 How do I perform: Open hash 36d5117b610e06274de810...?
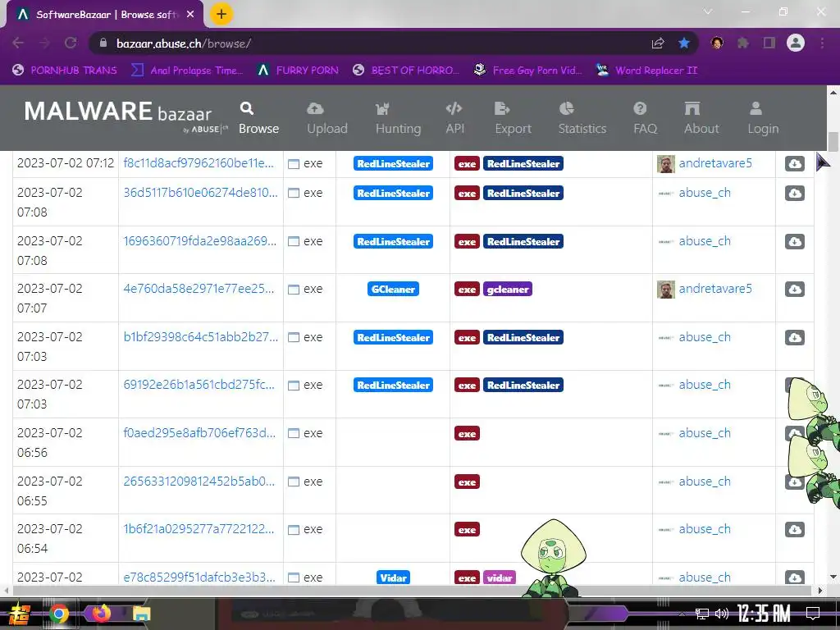(200, 192)
